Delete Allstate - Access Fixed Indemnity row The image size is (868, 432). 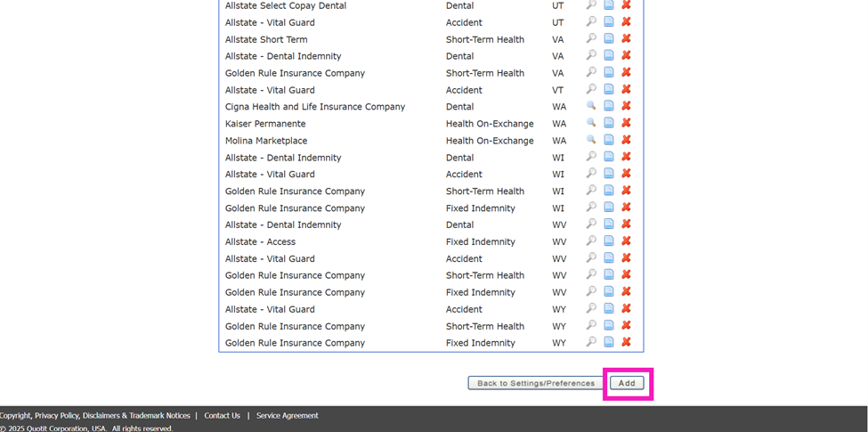tap(626, 240)
